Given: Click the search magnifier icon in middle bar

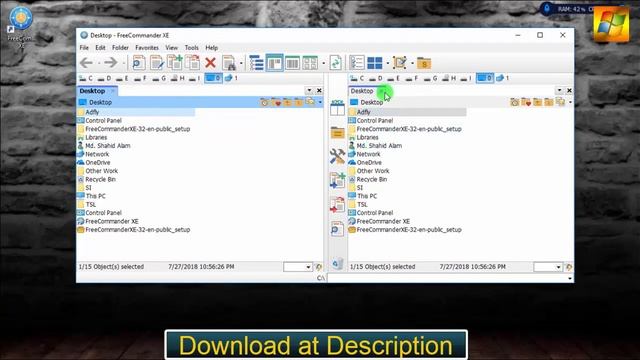Looking at the screenshot, I should [337, 229].
